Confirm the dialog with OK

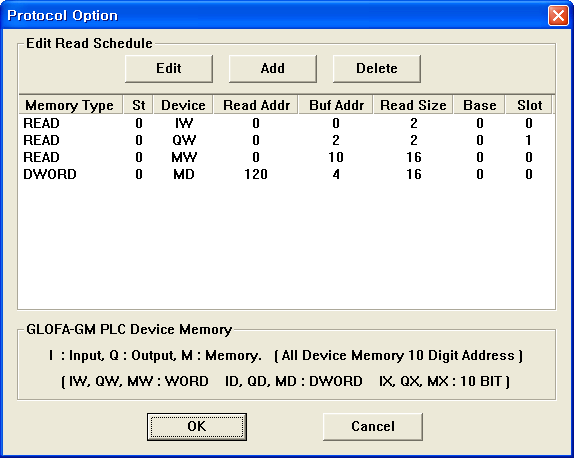pos(197,427)
